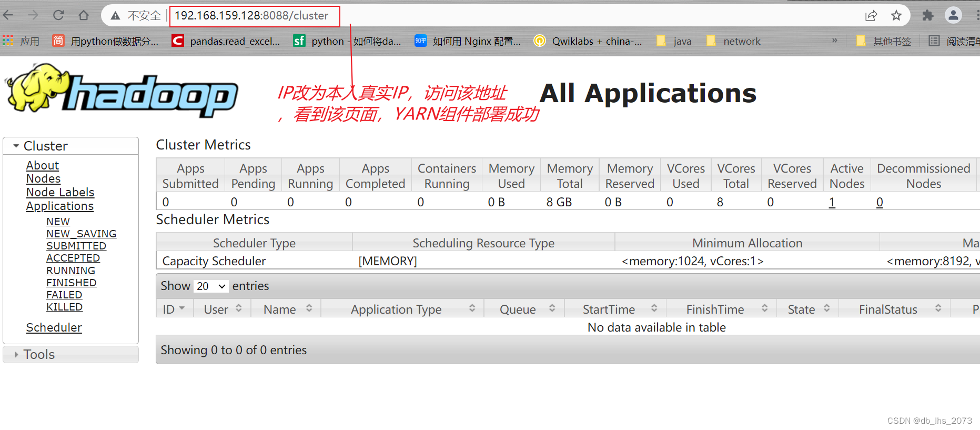
Task: Go back to the previous page
Action: click(8, 15)
